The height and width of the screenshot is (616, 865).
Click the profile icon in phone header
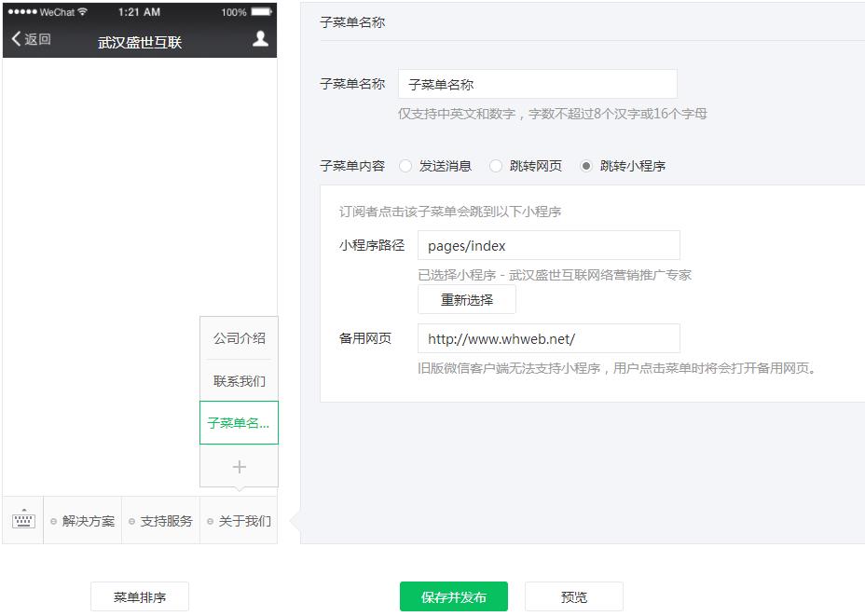(x=261, y=39)
